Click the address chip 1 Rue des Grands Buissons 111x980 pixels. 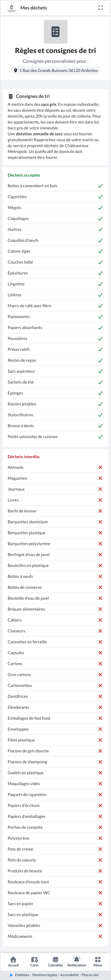(x=56, y=70)
